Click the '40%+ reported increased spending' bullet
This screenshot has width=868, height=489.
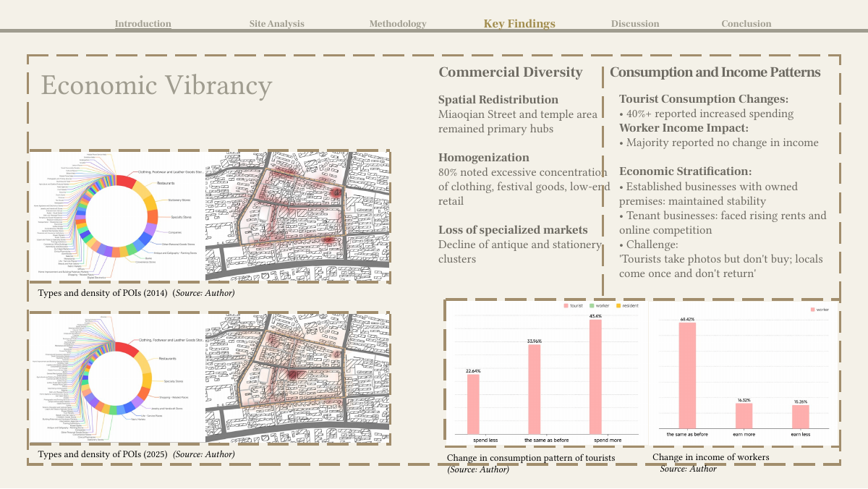pyautogui.click(x=707, y=114)
